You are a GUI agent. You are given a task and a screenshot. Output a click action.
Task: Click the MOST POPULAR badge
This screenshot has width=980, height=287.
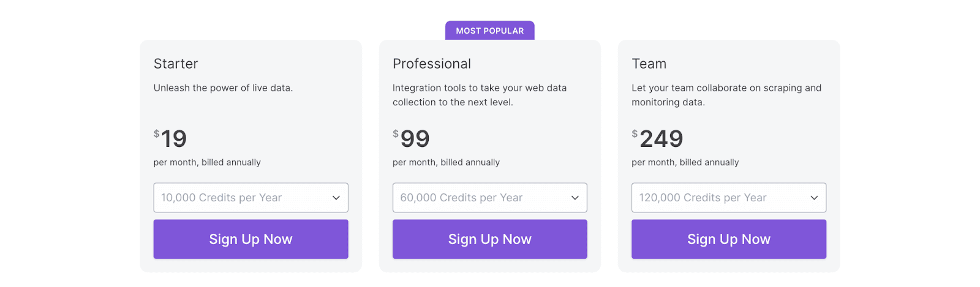point(489,31)
